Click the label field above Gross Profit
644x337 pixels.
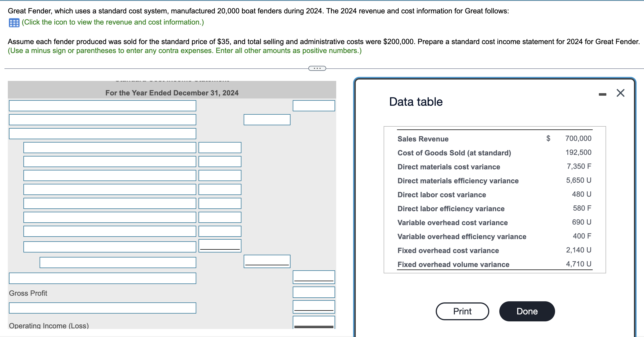(102, 278)
